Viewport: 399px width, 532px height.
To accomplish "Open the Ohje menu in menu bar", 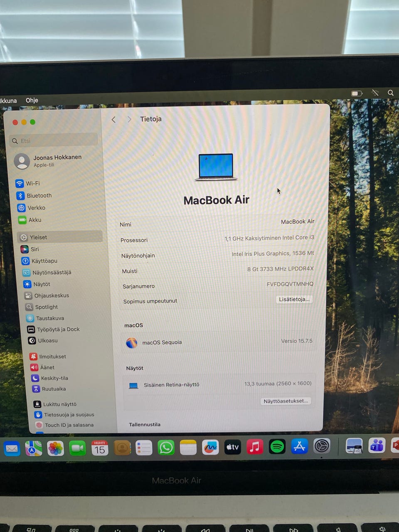I will [x=32, y=100].
